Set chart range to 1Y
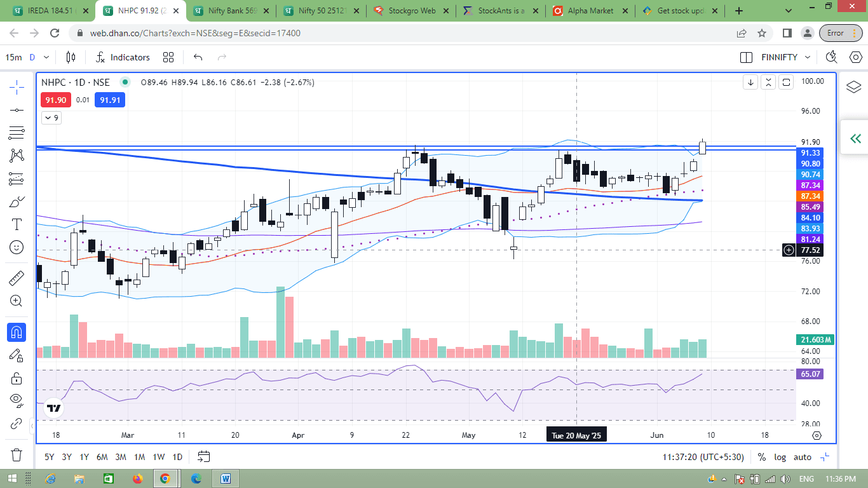Screen dimensions: 868x488 [84, 456]
